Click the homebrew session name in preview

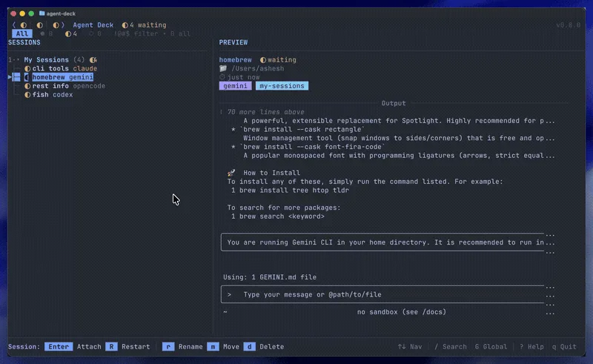(x=235, y=60)
